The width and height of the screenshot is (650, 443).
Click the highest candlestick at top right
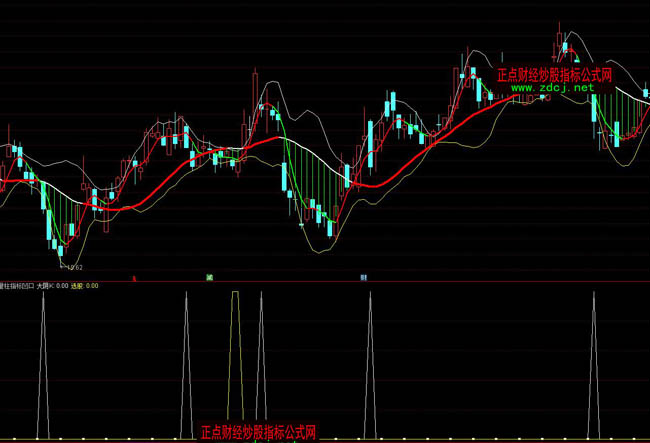point(558,38)
